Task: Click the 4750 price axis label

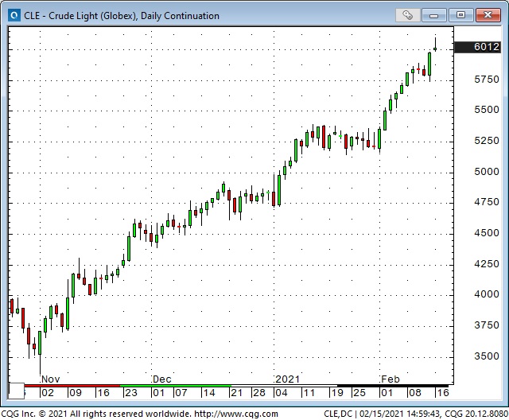Action: 486,202
